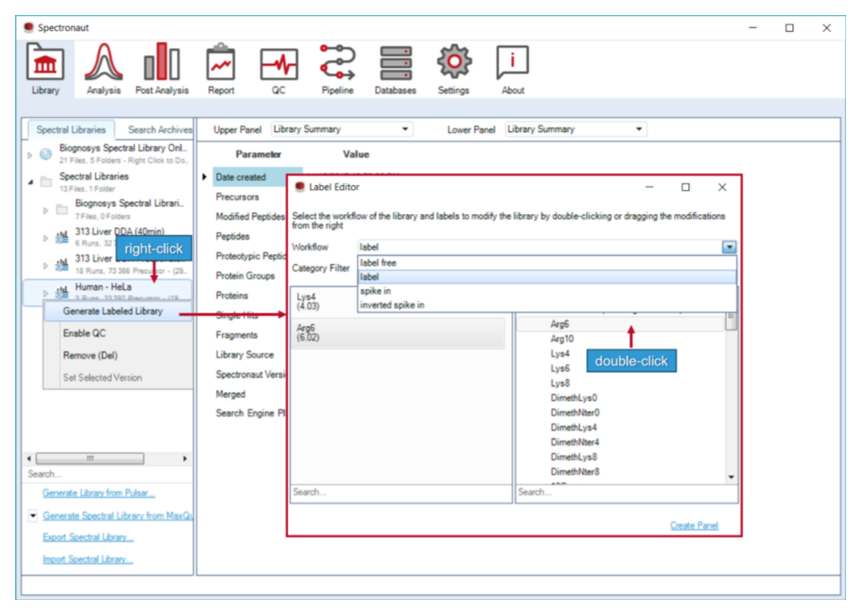Click the library tree Search field

pyautogui.click(x=108, y=474)
